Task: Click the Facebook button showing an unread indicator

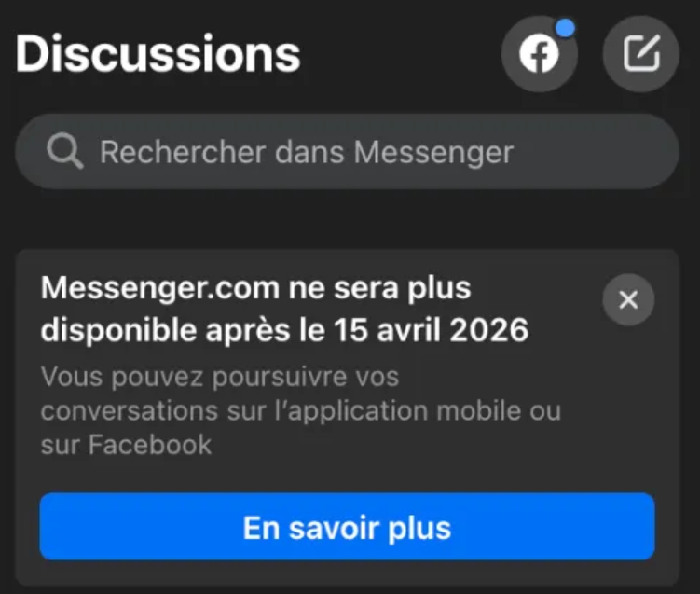Action: [540, 54]
